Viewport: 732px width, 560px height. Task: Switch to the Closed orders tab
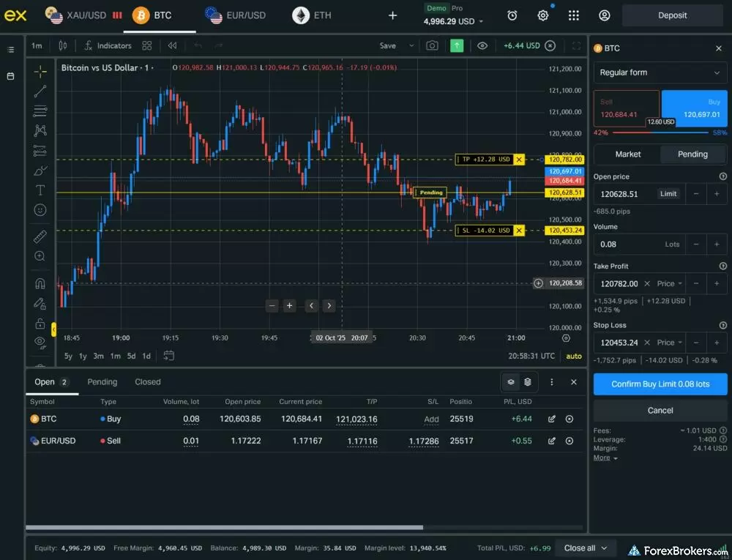tap(147, 381)
